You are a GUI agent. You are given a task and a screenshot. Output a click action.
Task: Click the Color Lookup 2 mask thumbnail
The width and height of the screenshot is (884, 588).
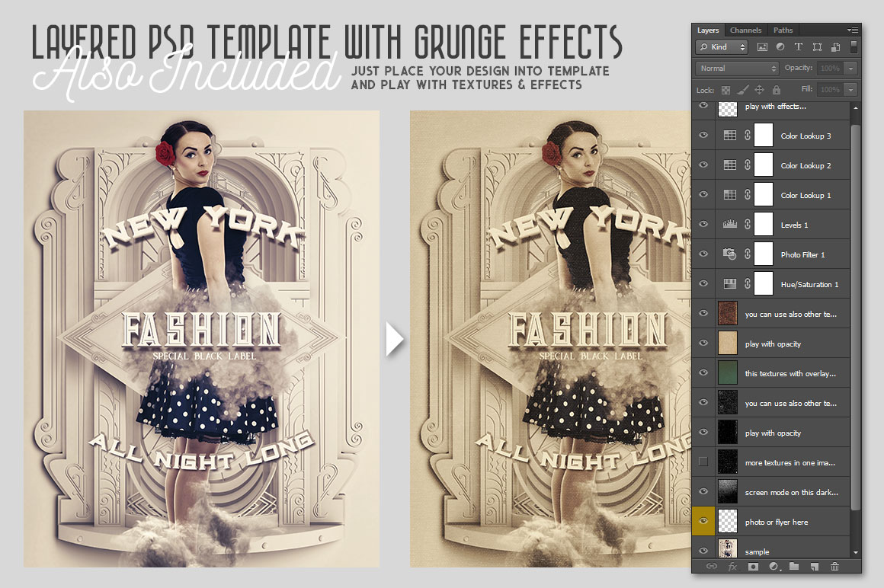(x=763, y=165)
